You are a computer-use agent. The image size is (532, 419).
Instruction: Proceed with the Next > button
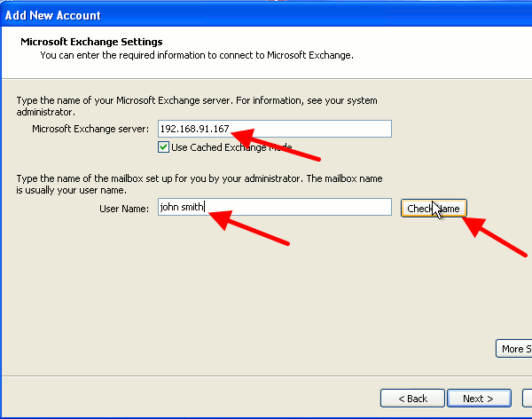point(479,398)
